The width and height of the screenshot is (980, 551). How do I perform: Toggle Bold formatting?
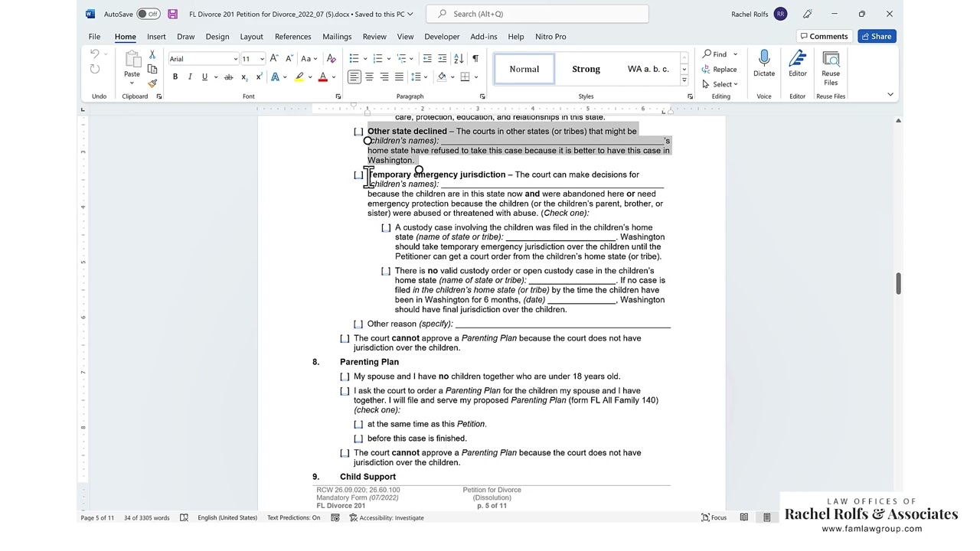pyautogui.click(x=175, y=77)
